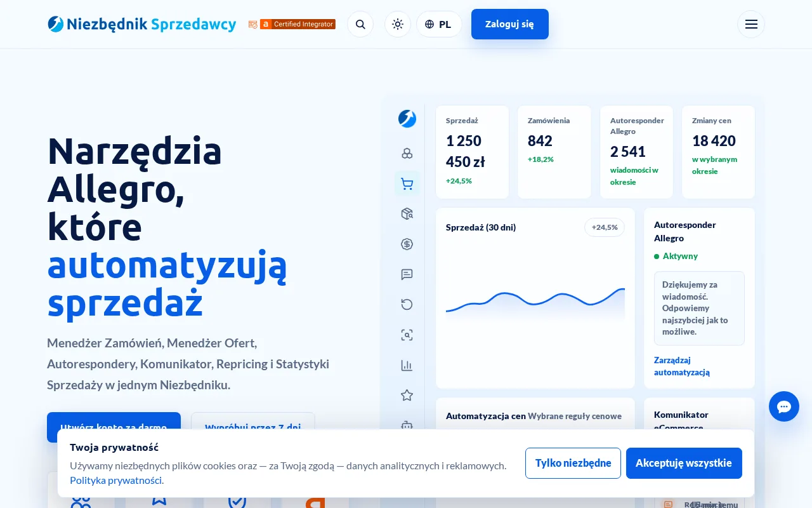Click the Aktywny status indicator
812x508 pixels.
676,256
